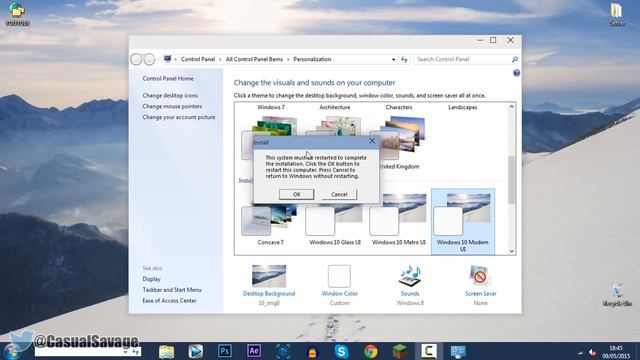Open the Display link under See also

151,279
